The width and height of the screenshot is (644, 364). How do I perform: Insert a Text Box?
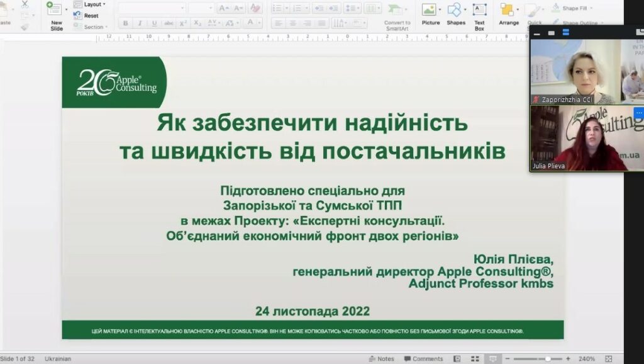click(479, 16)
